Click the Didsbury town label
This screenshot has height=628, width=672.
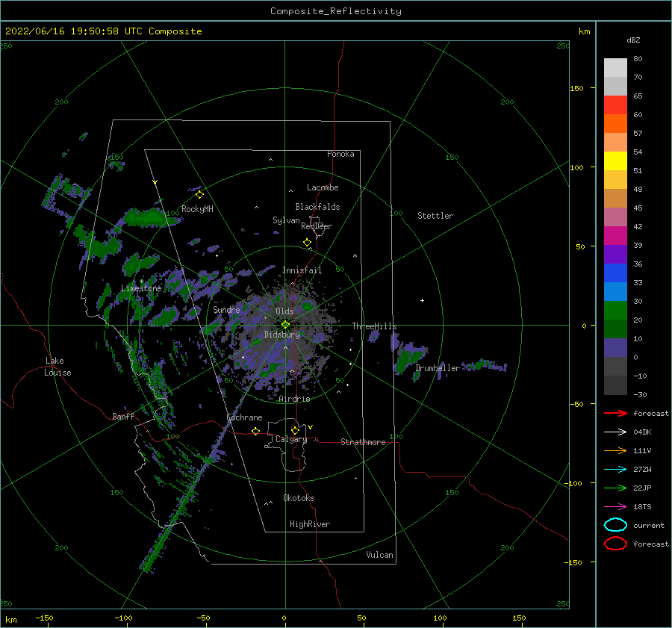click(x=281, y=335)
